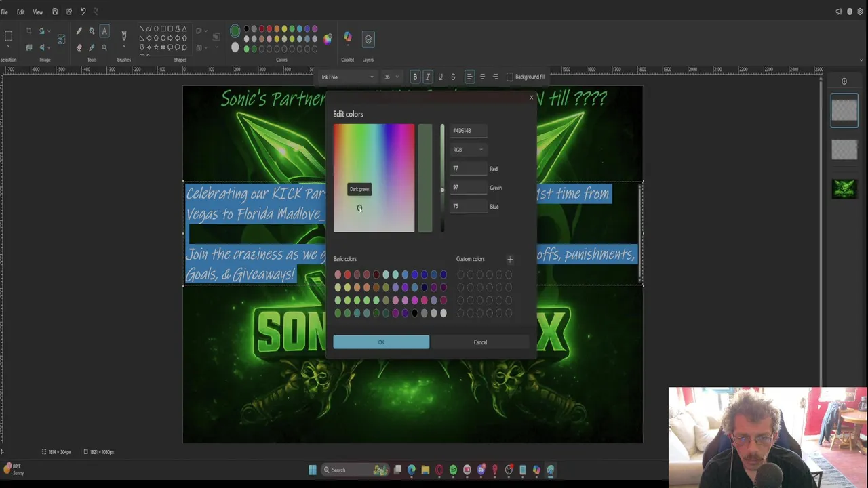Open File Explorer from the taskbar
868x488 pixels.
(425, 470)
